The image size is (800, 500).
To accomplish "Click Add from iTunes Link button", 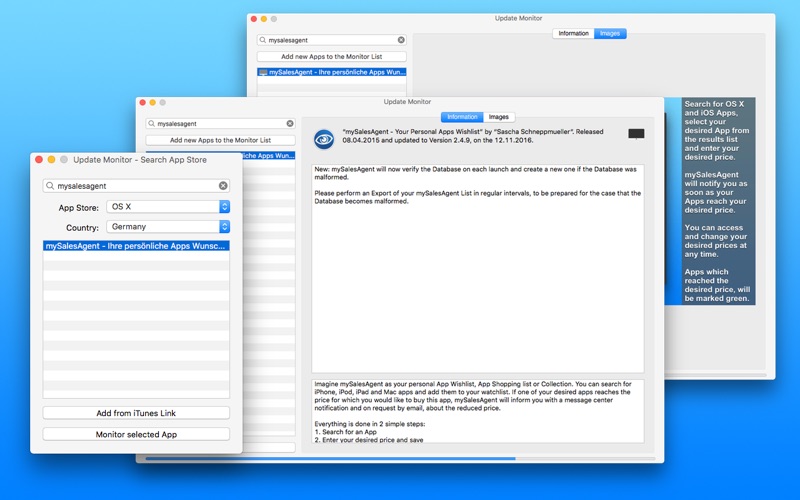I will pyautogui.click(x=136, y=413).
